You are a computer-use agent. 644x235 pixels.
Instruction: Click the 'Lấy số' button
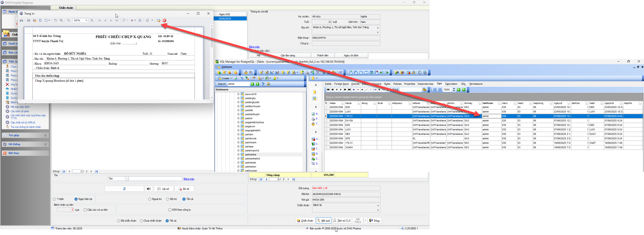(x=163, y=189)
